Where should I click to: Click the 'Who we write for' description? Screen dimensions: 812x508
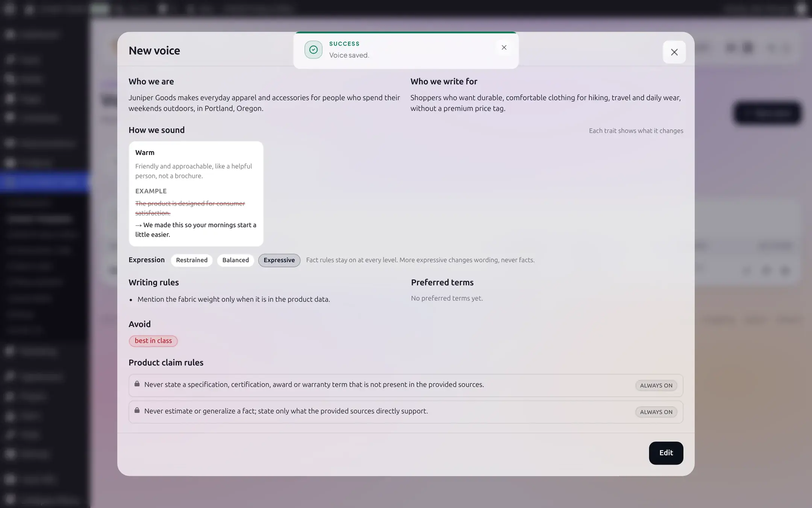(x=545, y=103)
